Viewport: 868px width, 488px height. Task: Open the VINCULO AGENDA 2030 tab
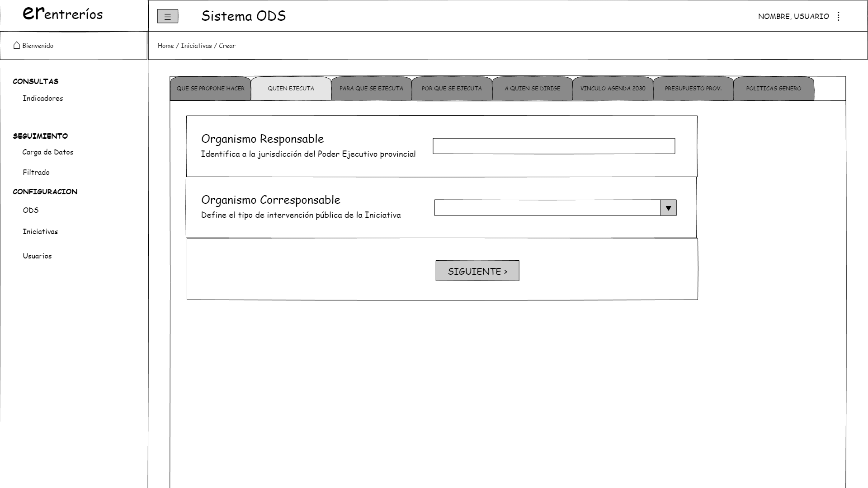(x=613, y=89)
